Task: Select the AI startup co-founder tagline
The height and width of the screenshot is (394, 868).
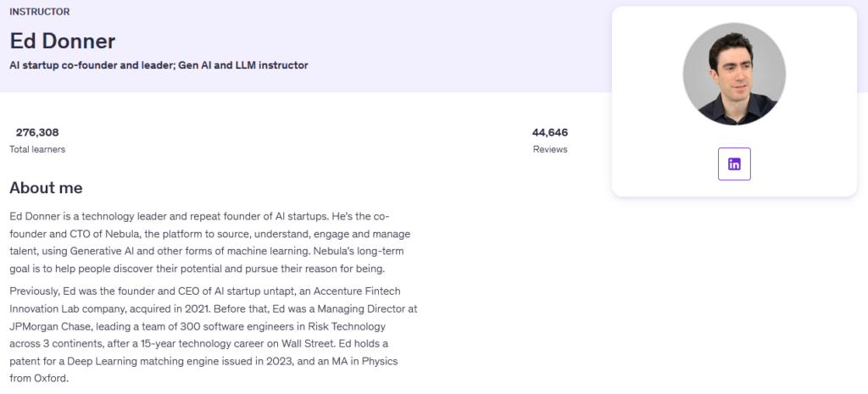Action: (159, 65)
